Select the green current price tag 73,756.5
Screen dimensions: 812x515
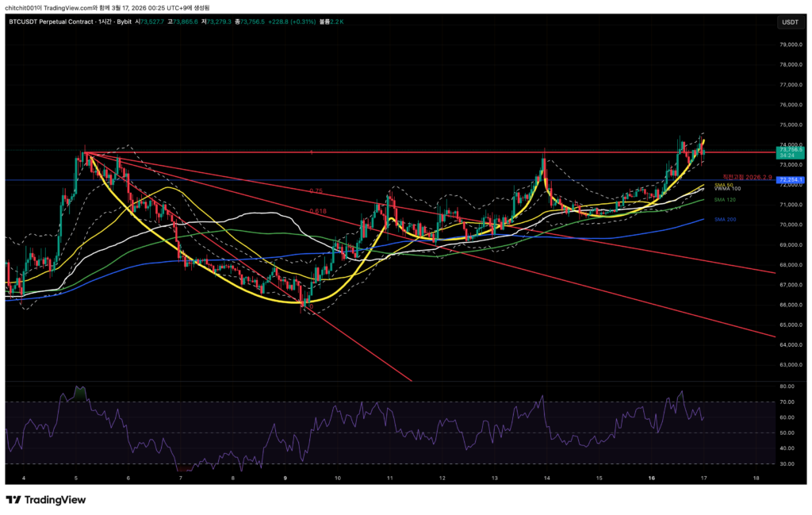791,150
